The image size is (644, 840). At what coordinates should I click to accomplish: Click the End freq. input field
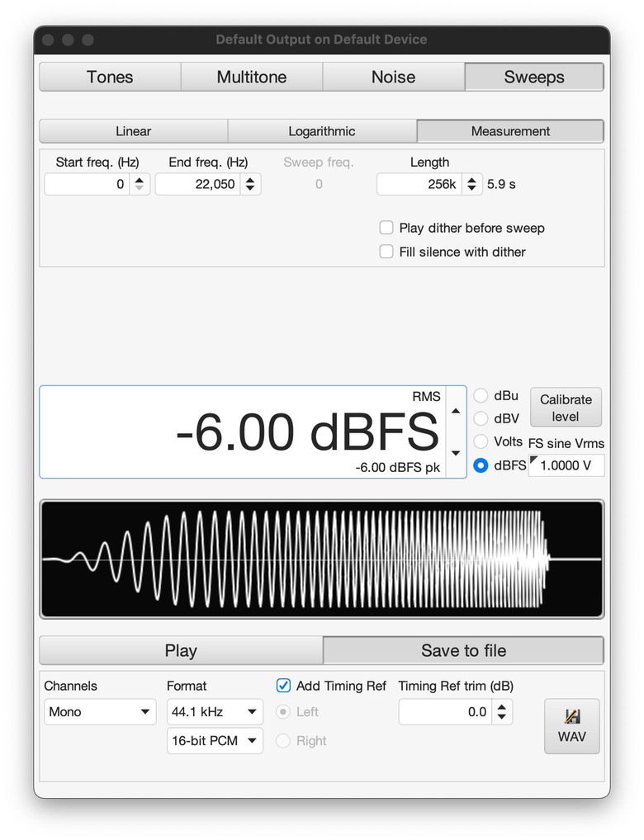197,184
